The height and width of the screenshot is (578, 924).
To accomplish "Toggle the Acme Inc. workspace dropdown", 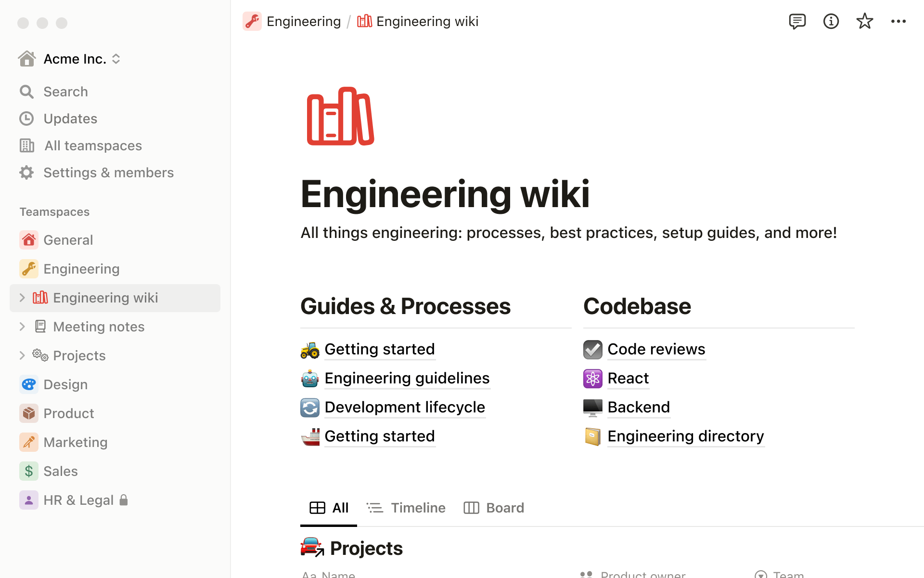I will click(x=117, y=58).
